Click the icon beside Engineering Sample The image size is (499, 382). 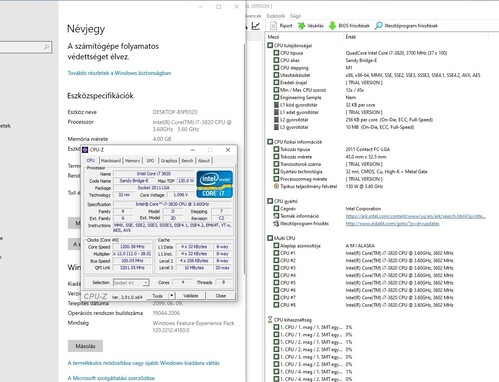(x=276, y=97)
